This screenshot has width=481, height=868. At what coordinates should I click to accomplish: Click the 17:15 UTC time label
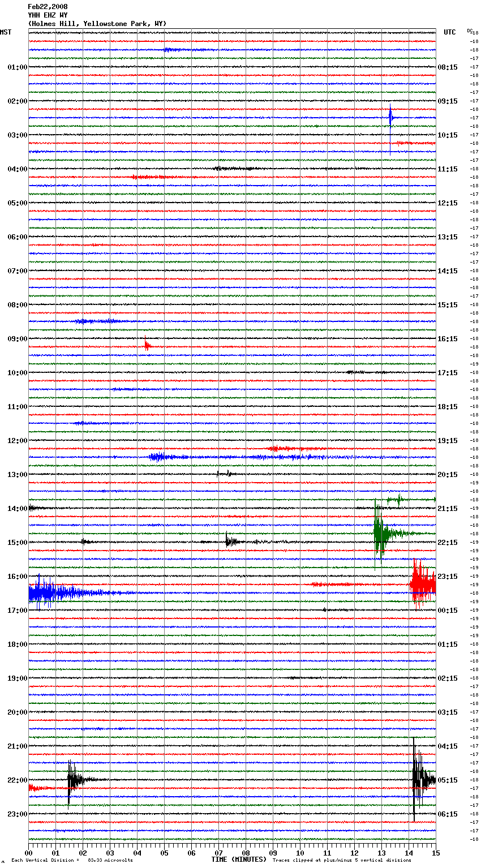448,373
